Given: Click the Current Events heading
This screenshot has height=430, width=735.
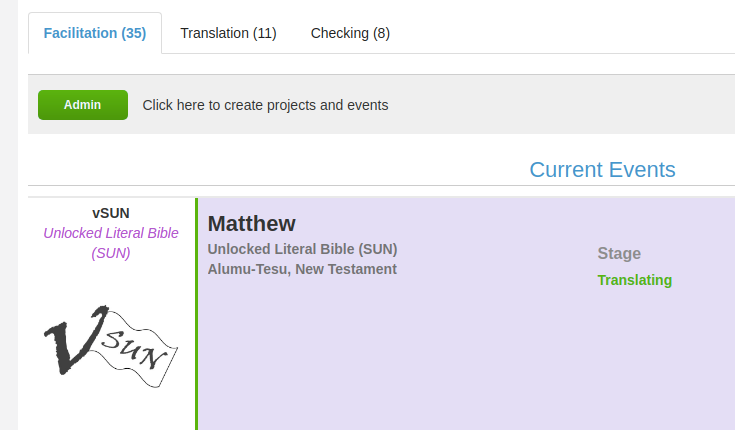Looking at the screenshot, I should [x=602, y=170].
